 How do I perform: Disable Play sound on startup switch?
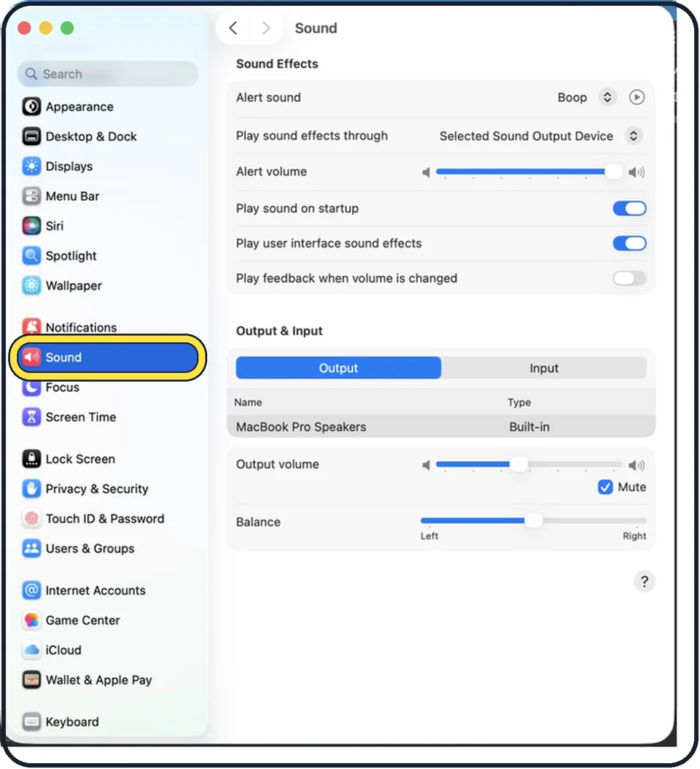click(x=629, y=209)
